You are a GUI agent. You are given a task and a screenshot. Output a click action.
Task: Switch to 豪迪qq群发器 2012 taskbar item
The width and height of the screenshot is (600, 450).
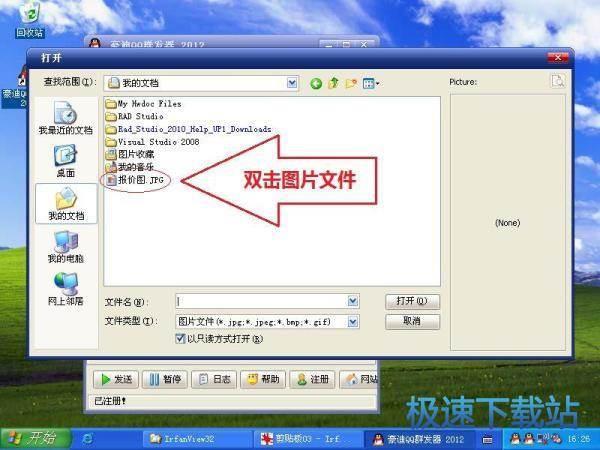tap(419, 439)
